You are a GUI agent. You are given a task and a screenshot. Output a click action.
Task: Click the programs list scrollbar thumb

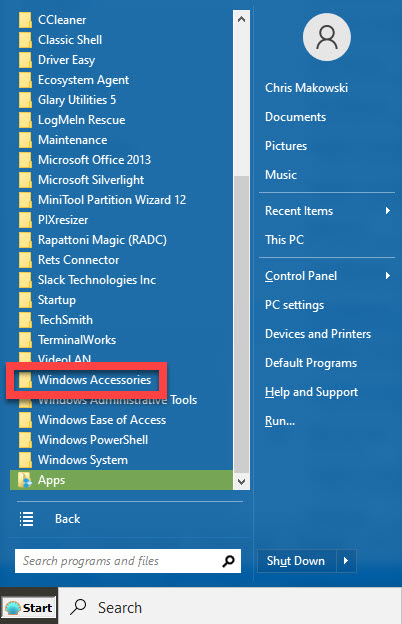tap(242, 322)
